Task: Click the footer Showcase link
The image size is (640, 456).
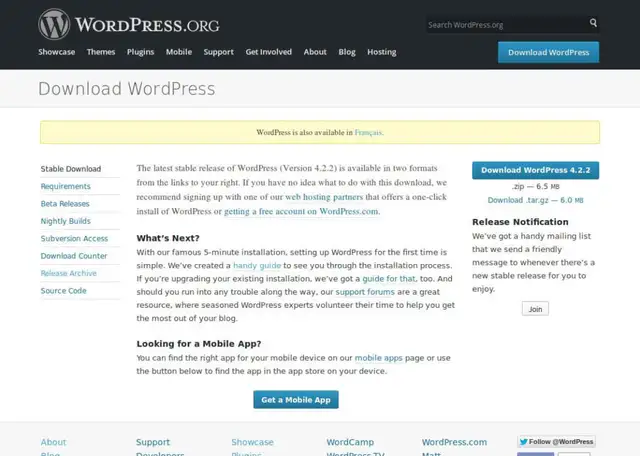Action: (x=252, y=442)
